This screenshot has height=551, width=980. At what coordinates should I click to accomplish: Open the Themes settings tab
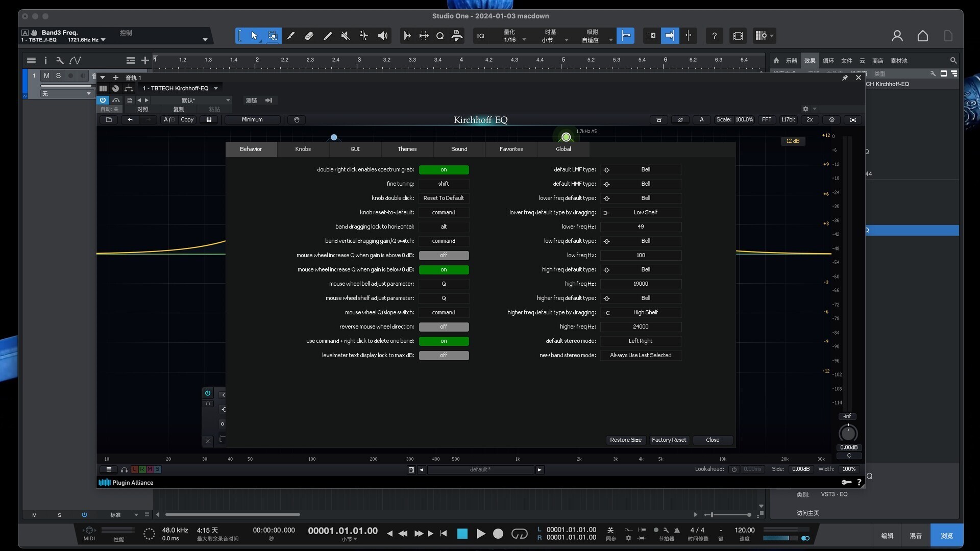tap(407, 149)
